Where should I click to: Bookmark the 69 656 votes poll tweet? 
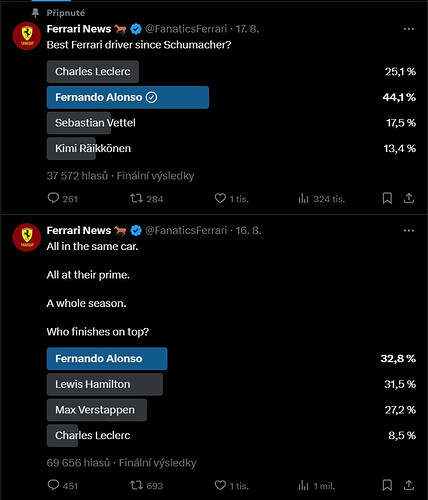coord(387,485)
